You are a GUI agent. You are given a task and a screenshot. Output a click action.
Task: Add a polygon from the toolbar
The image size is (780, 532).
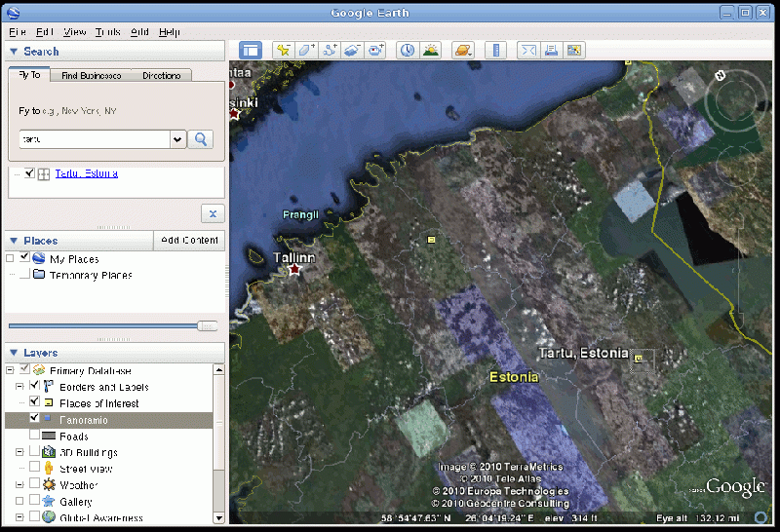(306, 51)
